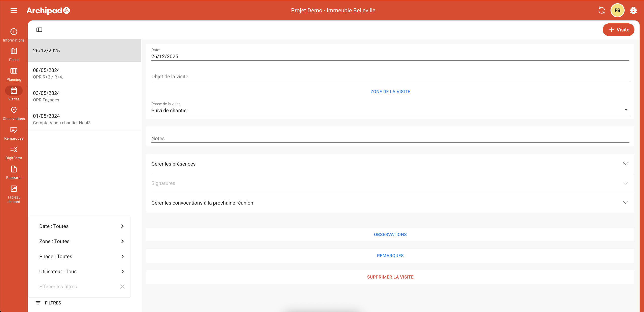Open the Date : Toutes filter
The image size is (644, 312).
pyautogui.click(x=80, y=226)
